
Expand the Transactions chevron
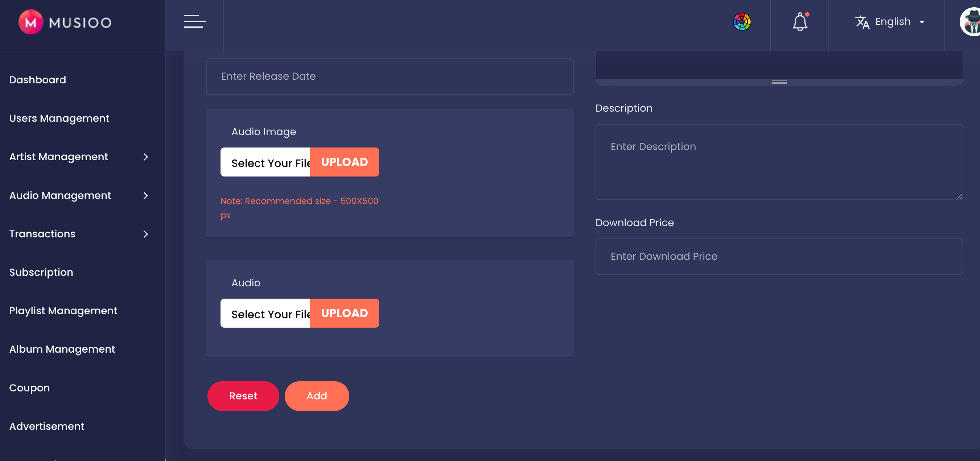point(145,234)
